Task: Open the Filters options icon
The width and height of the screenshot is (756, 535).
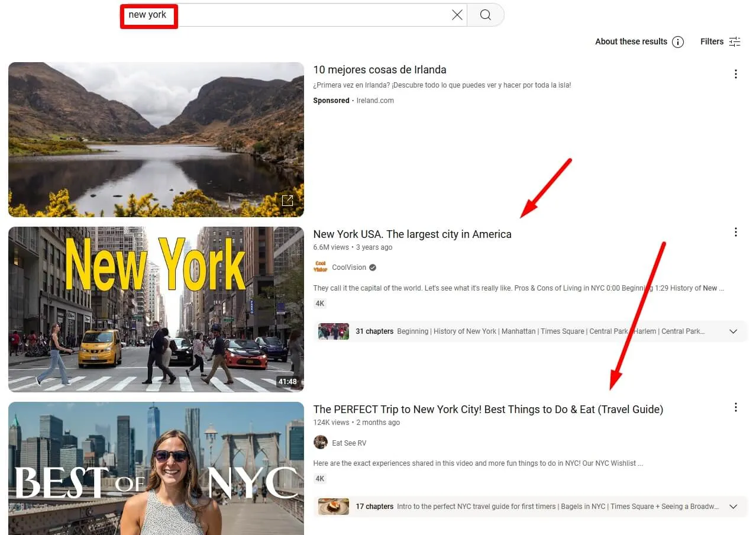Action: pos(735,41)
